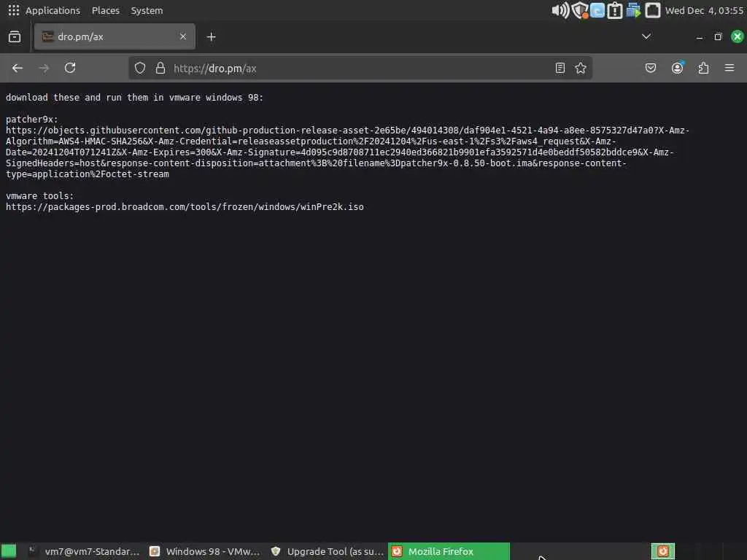Click the volume speaker tray icon
The height and width of the screenshot is (560, 747).
[x=560, y=10]
